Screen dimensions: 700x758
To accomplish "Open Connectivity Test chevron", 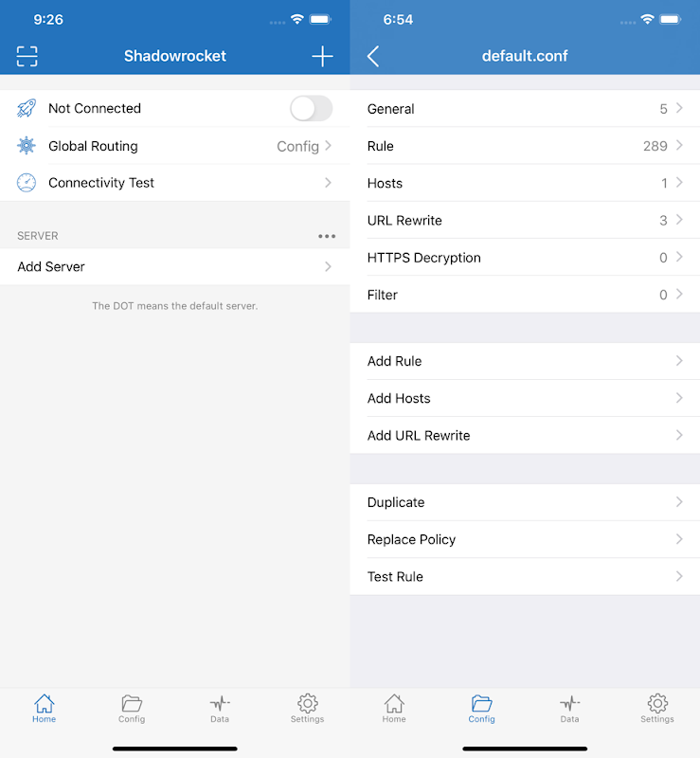I will [329, 183].
